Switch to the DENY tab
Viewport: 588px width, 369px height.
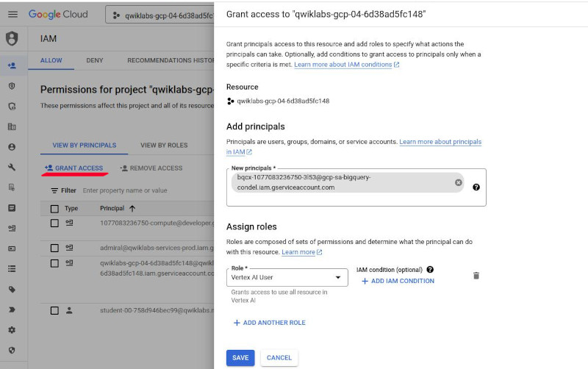click(95, 60)
